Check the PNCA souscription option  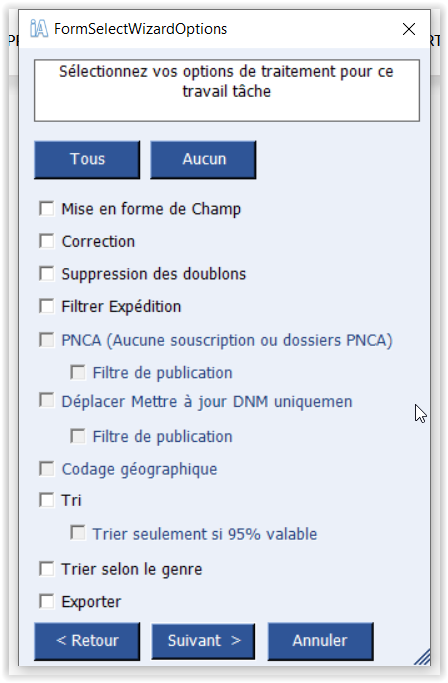[x=47, y=340]
